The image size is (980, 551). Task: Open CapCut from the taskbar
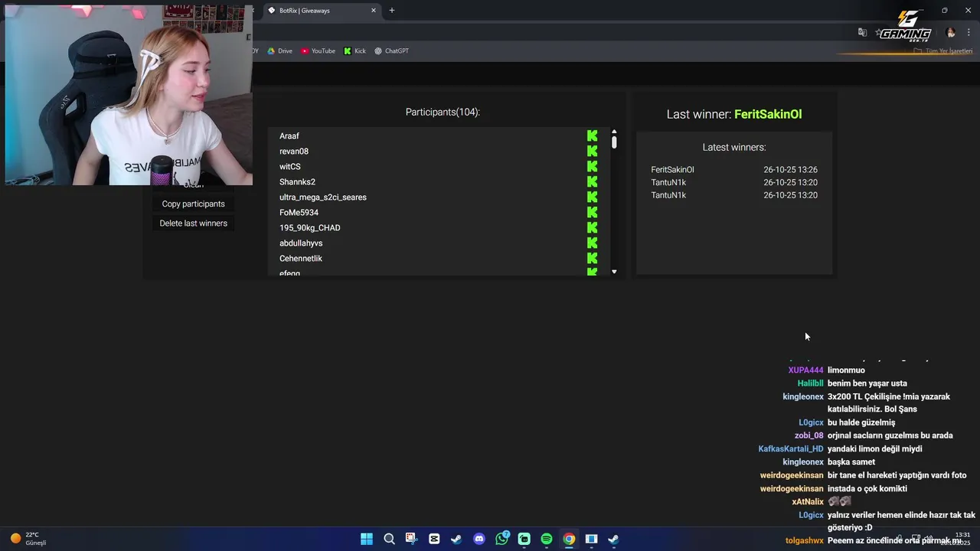(434, 539)
